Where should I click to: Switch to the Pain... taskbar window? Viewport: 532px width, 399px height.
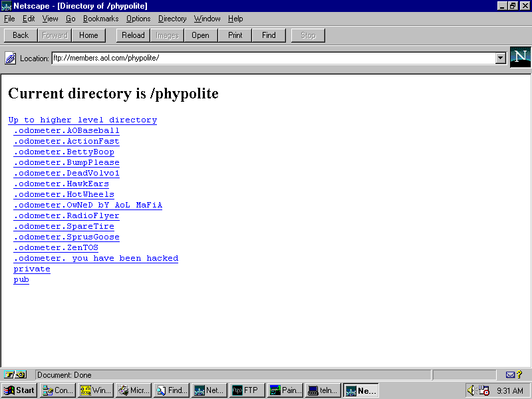coord(286,390)
